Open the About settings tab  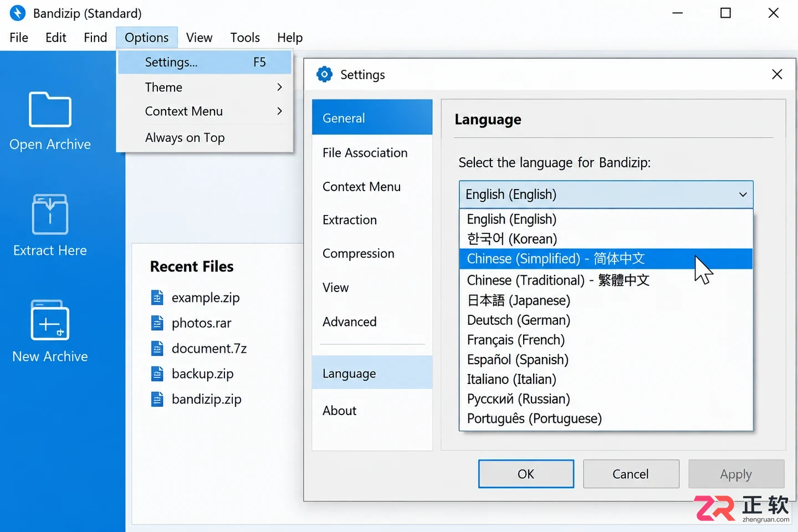click(372, 411)
